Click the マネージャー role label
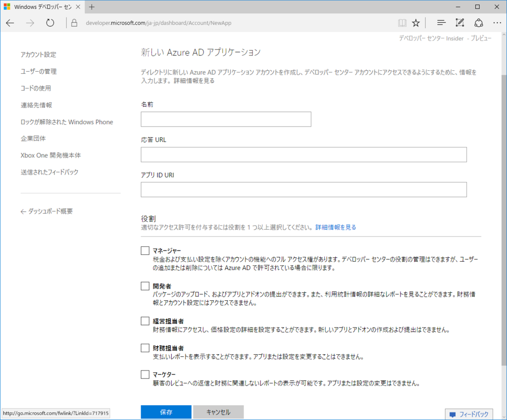 click(167, 251)
